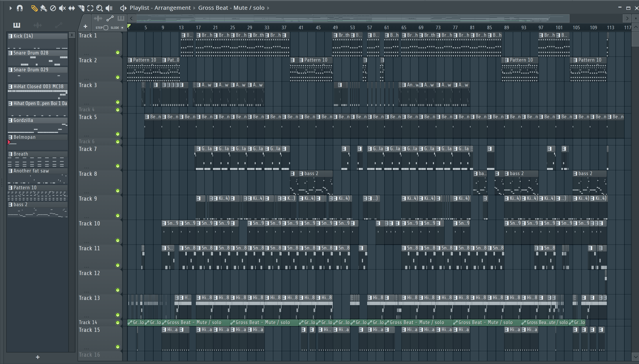Select the Zoom magnifier tool
The height and width of the screenshot is (364, 639).
pos(100,8)
